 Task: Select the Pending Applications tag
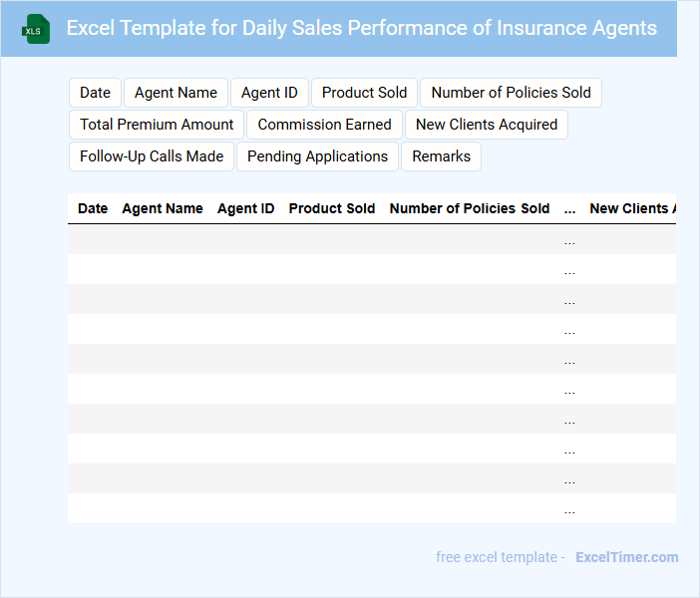(x=317, y=156)
